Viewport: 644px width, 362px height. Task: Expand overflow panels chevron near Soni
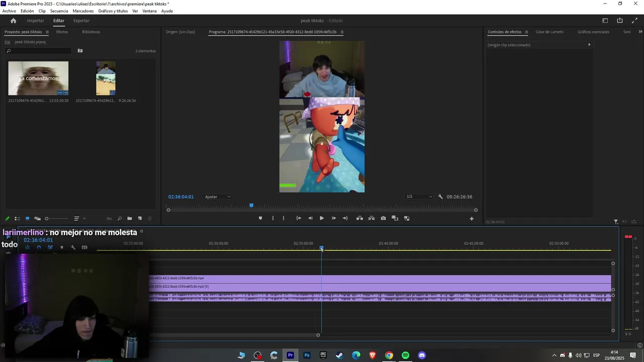[x=640, y=32]
